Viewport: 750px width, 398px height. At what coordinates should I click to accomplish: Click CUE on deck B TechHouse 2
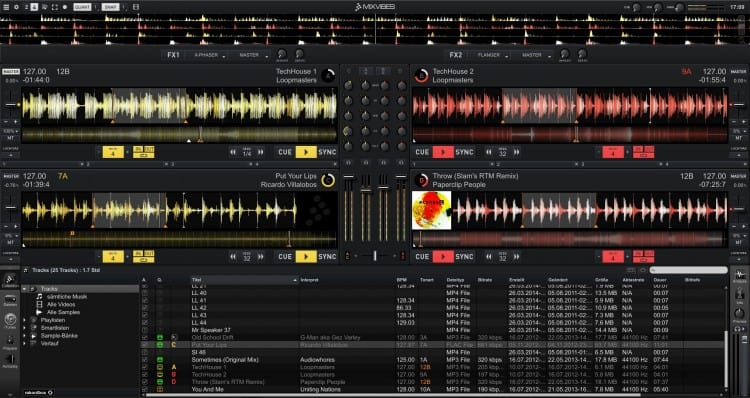point(422,152)
